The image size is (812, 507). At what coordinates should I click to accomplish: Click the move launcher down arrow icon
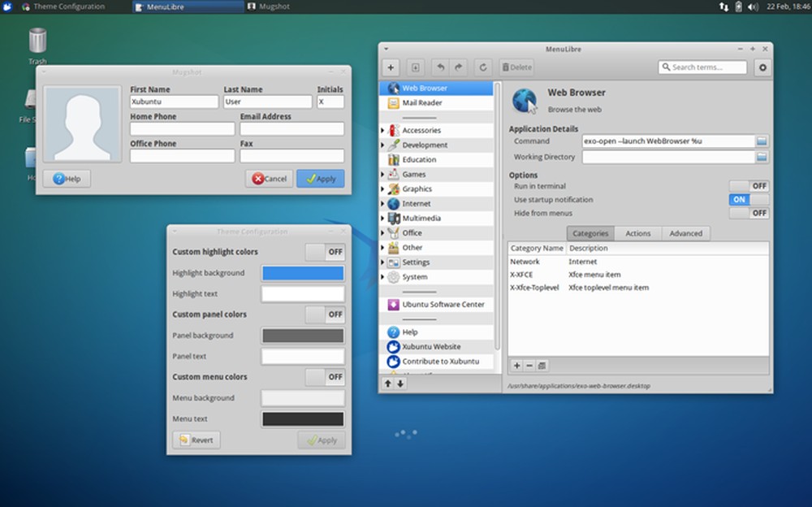(400, 383)
